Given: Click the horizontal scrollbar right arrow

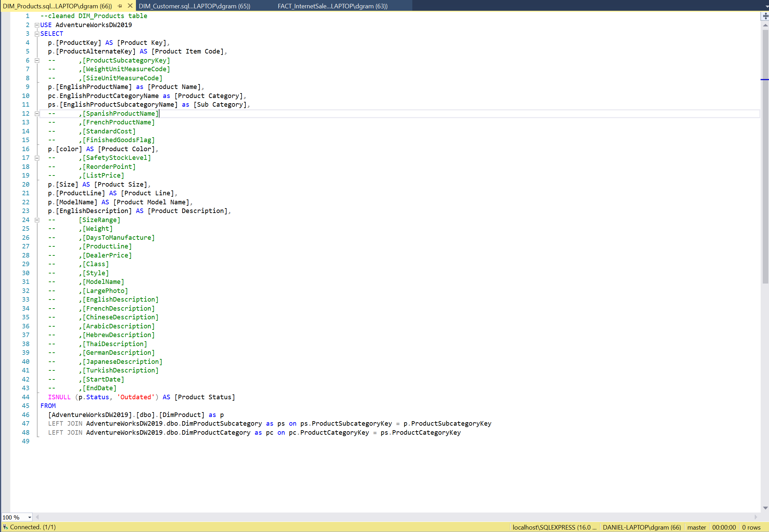Looking at the screenshot, I should point(755,517).
